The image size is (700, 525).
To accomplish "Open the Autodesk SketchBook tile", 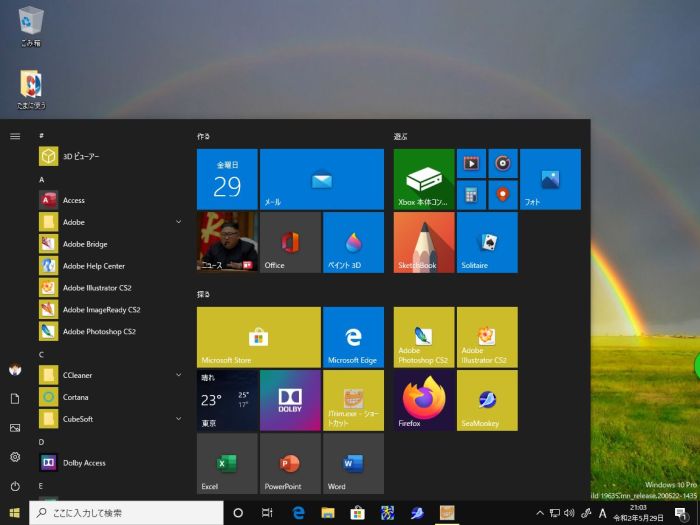I will [424, 242].
